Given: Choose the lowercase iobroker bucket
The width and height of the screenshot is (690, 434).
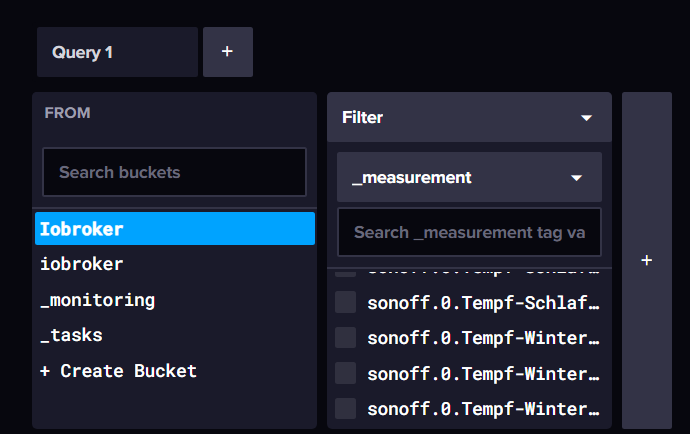Looking at the screenshot, I should point(175,264).
